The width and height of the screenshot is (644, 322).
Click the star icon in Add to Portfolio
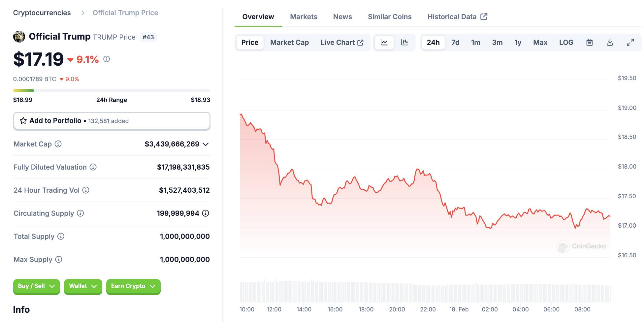[23, 121]
